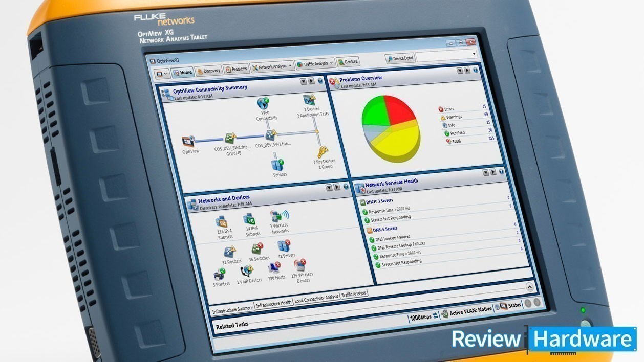Viewport: 644px width, 362px height.
Task: Select the OptiView device icon
Action: [189, 141]
